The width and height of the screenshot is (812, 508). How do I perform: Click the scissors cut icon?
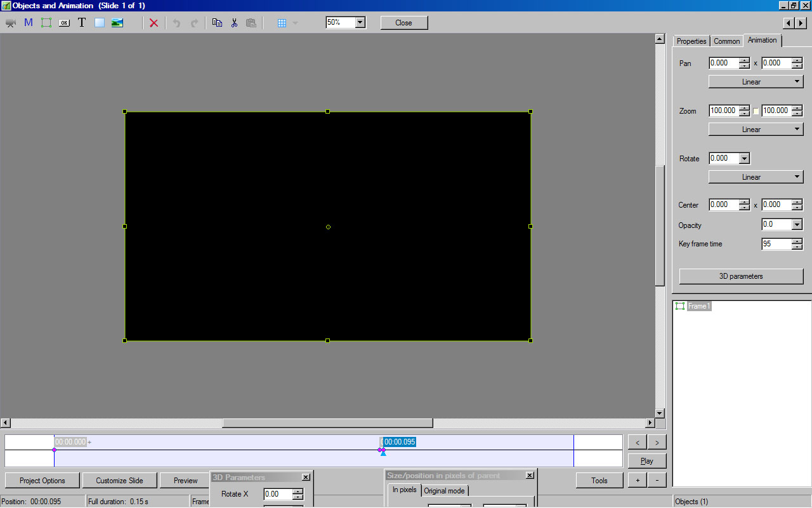[x=234, y=23]
